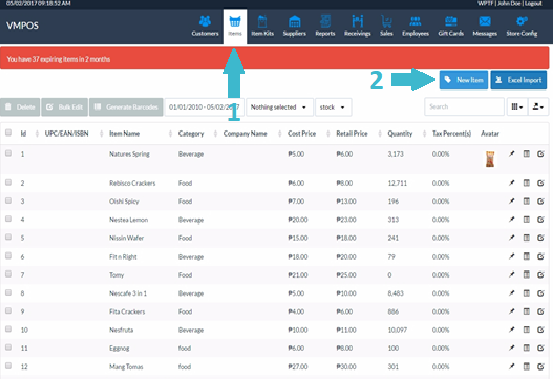This screenshot has width=559, height=379.
Task: Click edit icon for Eggnog row
Action: pos(541,348)
